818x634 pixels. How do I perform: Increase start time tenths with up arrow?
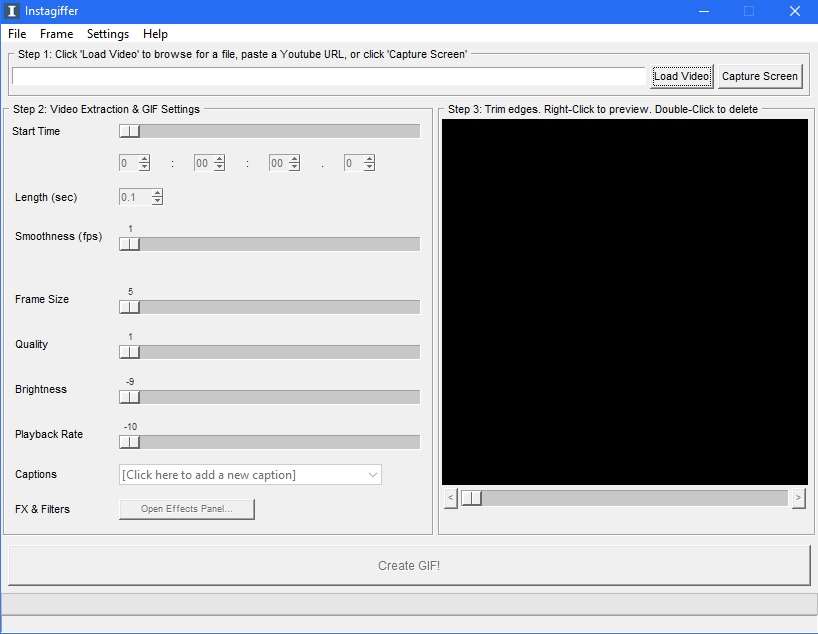click(369, 159)
